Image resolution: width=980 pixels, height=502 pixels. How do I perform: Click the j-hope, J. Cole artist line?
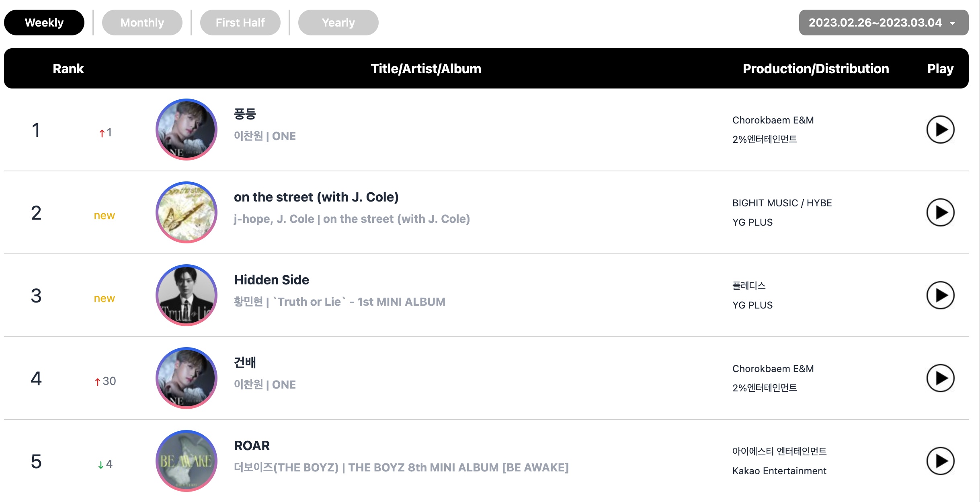(352, 219)
